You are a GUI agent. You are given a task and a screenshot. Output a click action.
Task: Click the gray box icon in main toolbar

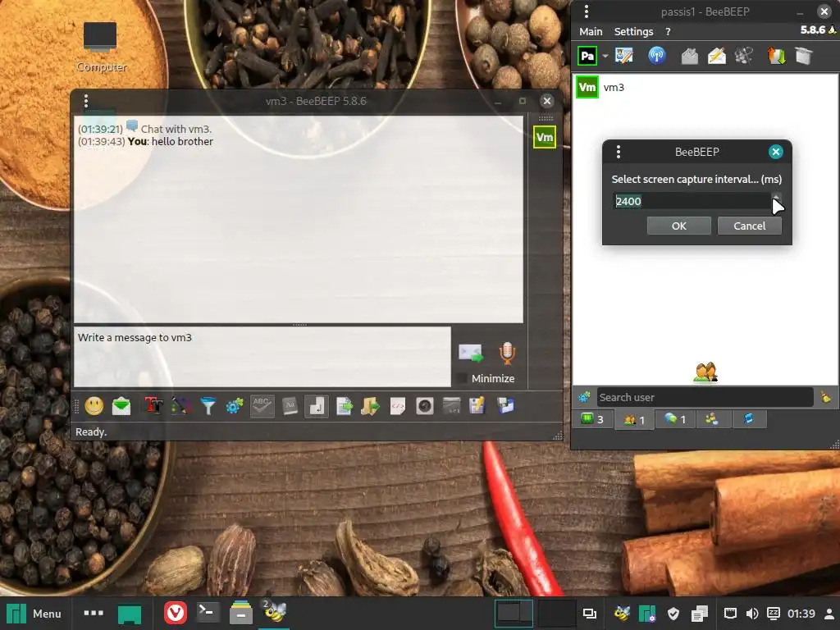tap(804, 56)
